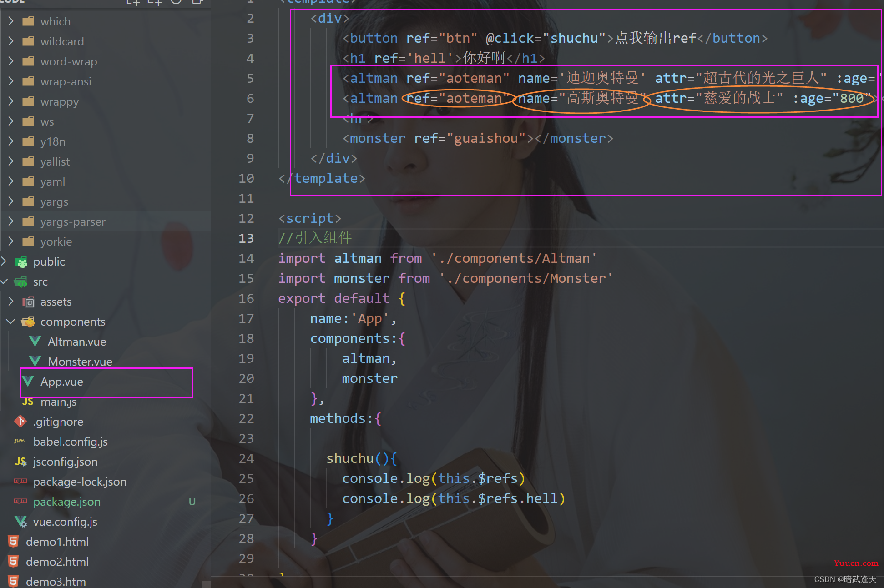Collapse the components folder chevron

[11, 322]
